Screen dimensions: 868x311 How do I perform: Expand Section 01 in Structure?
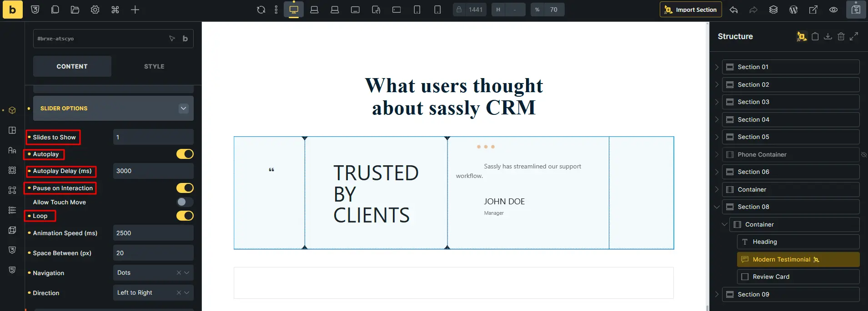[x=717, y=67]
